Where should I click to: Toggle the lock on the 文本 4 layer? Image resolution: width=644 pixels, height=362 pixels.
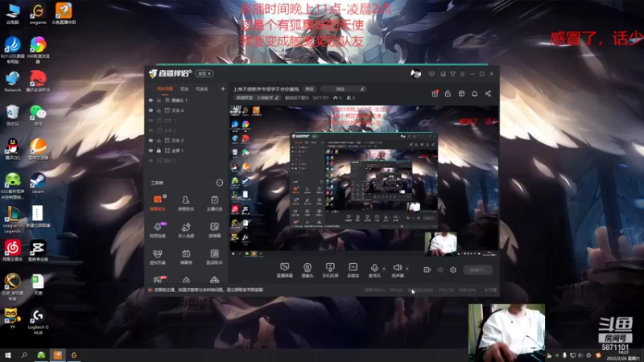[159, 110]
